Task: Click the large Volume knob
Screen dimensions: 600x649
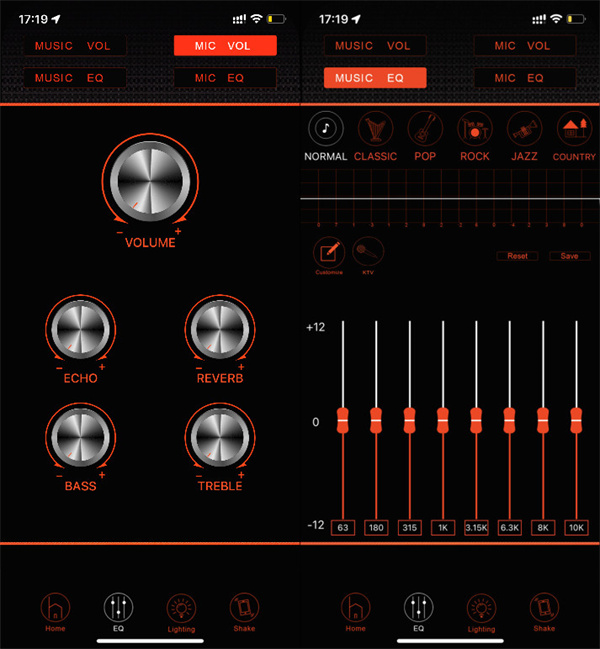Action: click(x=150, y=182)
